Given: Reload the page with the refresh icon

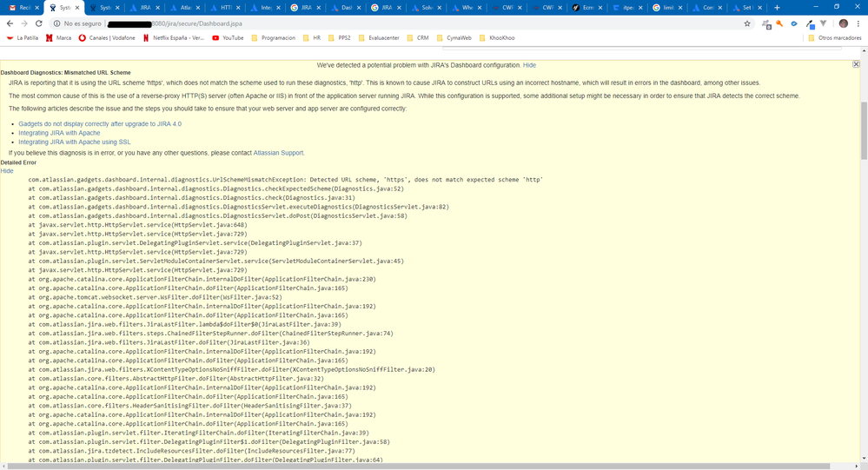Looking at the screenshot, I should 39,23.
